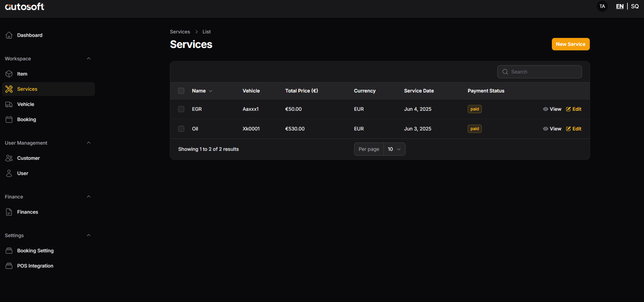View the EGR service details
The width and height of the screenshot is (644, 302).
[552, 109]
